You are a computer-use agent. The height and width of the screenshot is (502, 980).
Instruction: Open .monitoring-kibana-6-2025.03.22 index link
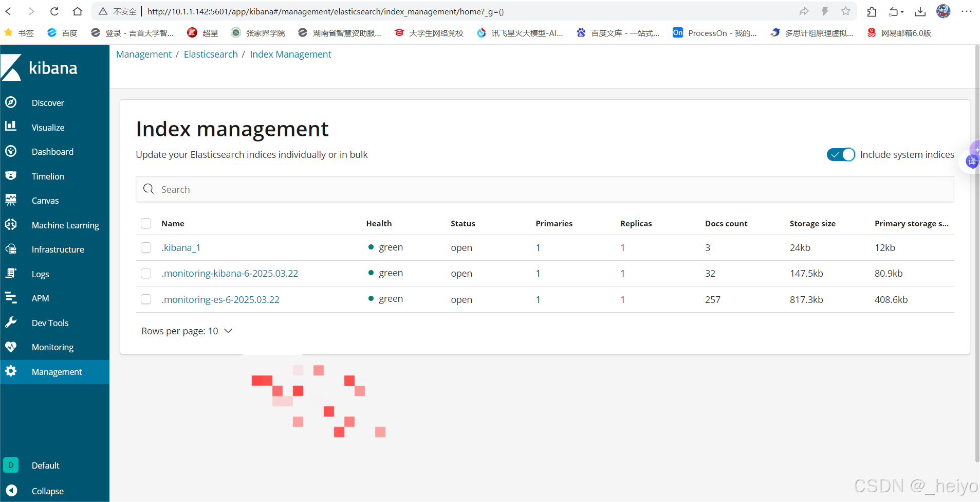pyautogui.click(x=230, y=273)
